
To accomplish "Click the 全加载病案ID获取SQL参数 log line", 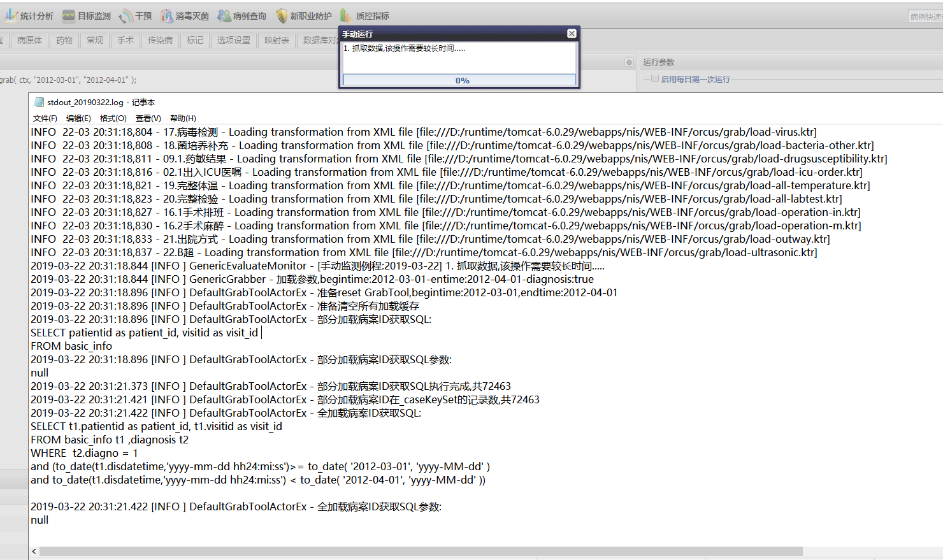I will point(236,506).
